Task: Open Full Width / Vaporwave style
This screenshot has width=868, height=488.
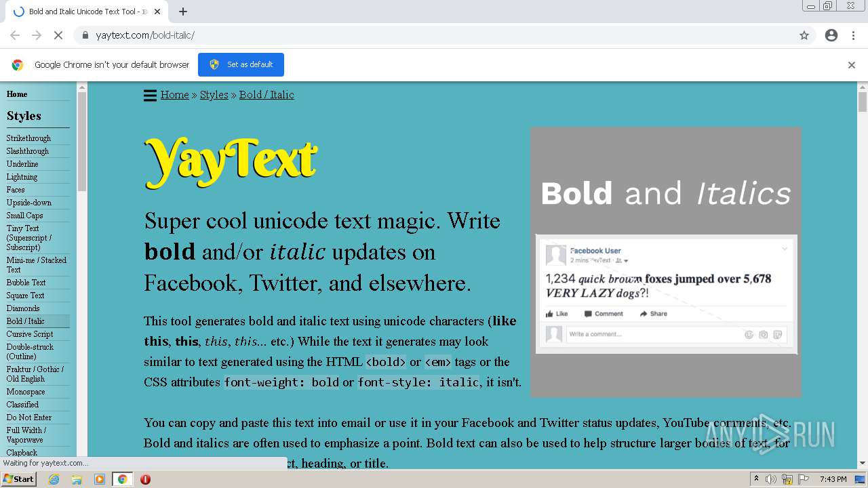Action: point(26,435)
